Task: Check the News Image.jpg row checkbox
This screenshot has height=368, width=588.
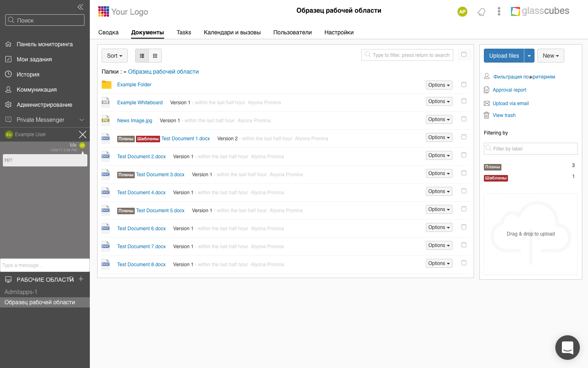Action: pos(464,119)
